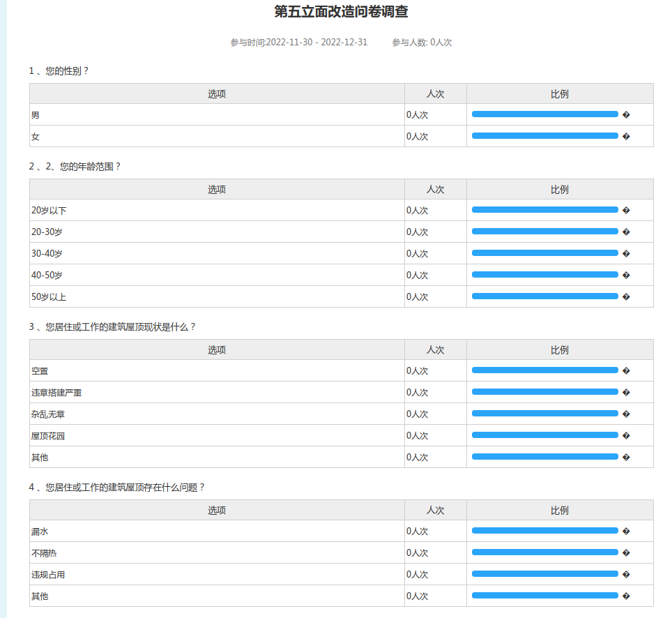Image resolution: width=672 pixels, height=618 pixels.
Task: Click the 漏水 option in question 4
Action: point(40,532)
